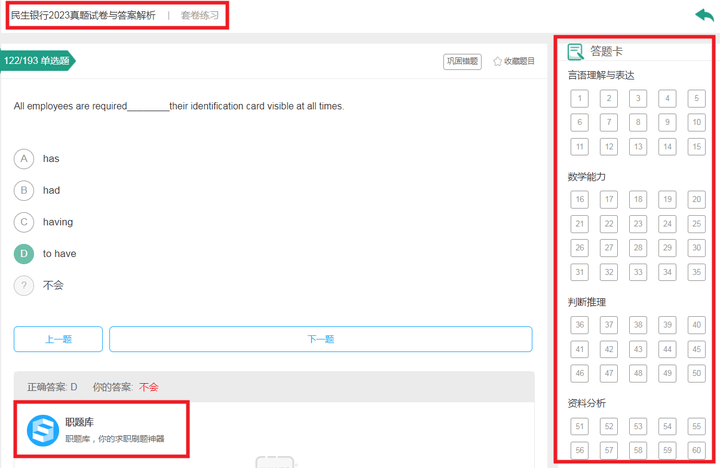The height and width of the screenshot is (468, 720).
Task: Open question 26 under 数学能力
Action: pyautogui.click(x=579, y=248)
